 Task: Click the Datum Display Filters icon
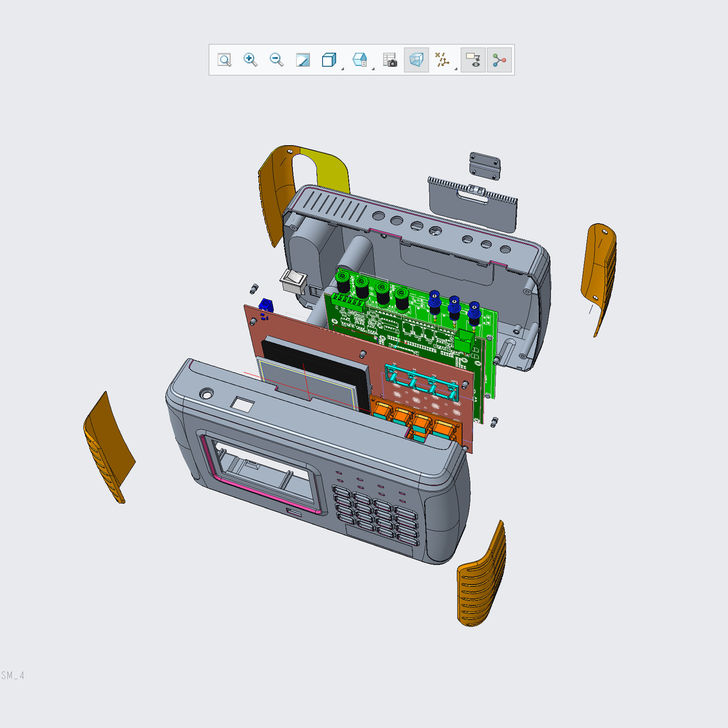[442, 60]
